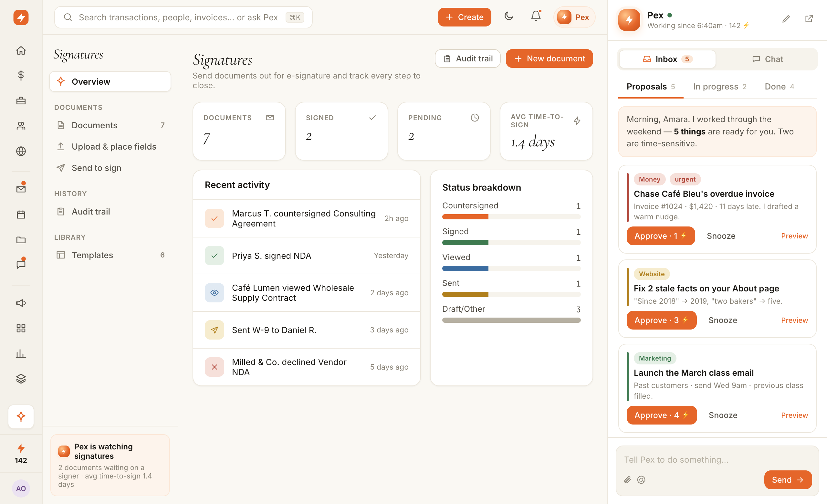Screen dimensions: 827x504
Task: Open the bar chart reports icon
Action: click(x=21, y=353)
